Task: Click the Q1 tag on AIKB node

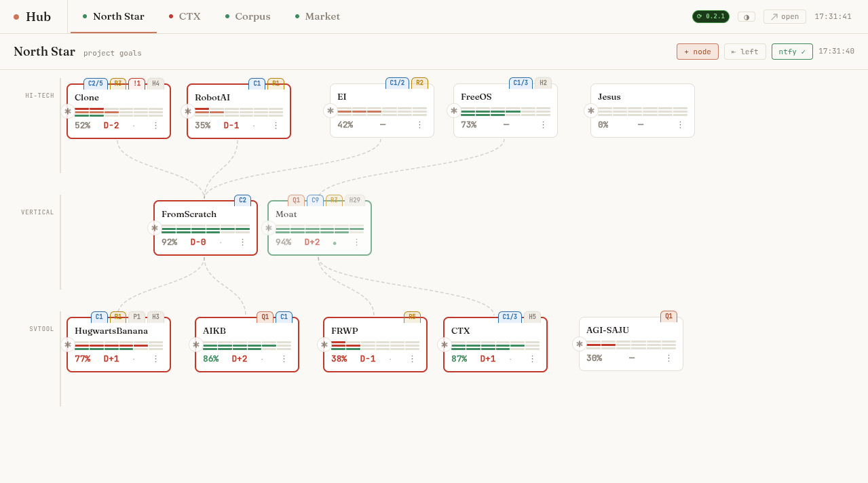Action: pos(265,317)
